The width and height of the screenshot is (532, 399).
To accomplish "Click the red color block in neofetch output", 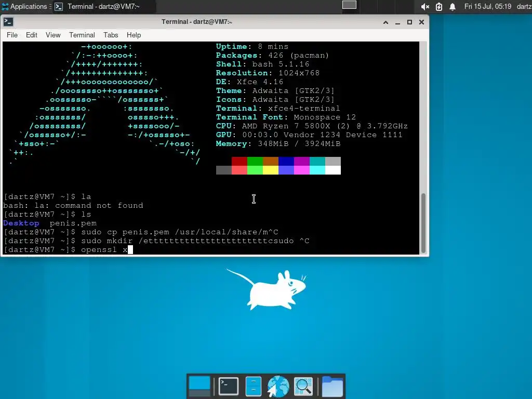I will pyautogui.click(x=239, y=161).
